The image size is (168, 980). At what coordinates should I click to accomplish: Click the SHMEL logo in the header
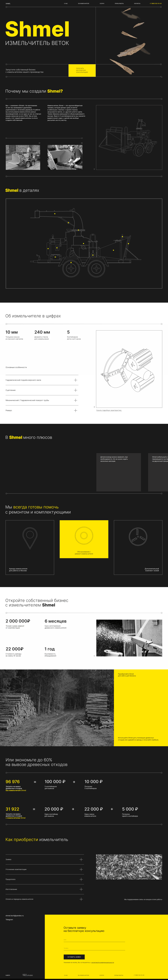click(8, 3)
